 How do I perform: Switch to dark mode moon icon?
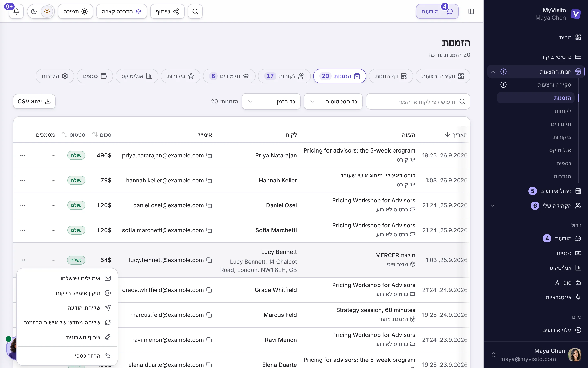(34, 11)
